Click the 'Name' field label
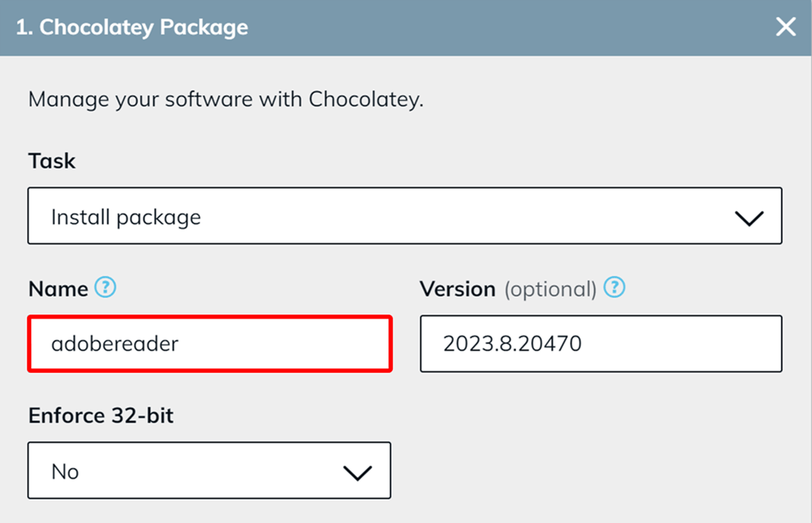 click(x=58, y=289)
